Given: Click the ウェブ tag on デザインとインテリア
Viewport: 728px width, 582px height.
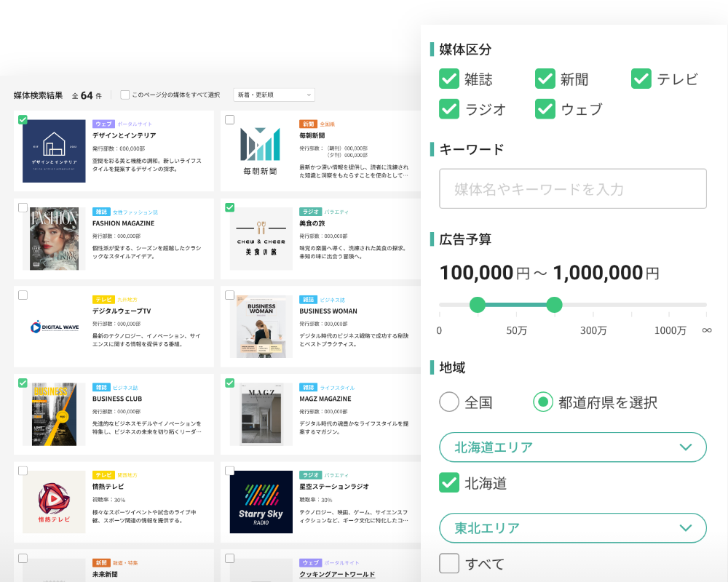Looking at the screenshot, I should click(x=103, y=124).
